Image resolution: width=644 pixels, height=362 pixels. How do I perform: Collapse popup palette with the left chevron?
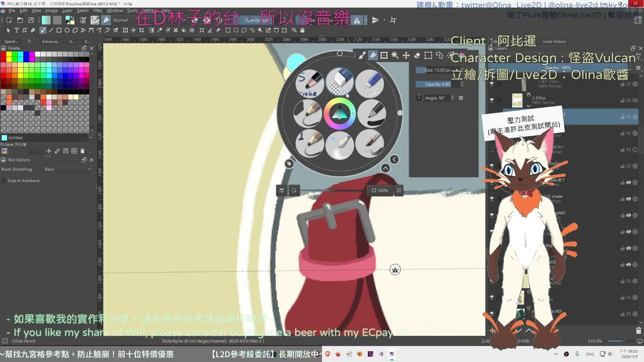pos(394,159)
